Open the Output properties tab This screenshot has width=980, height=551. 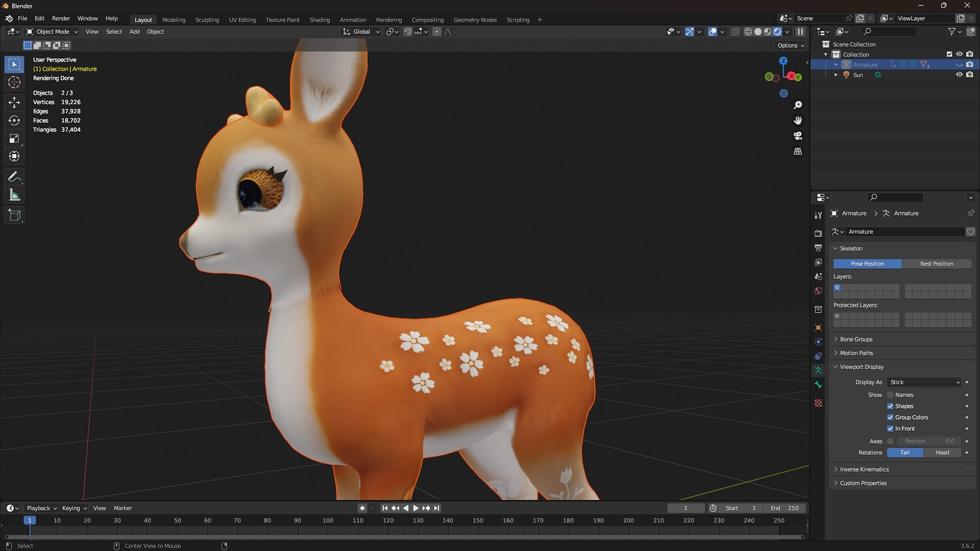[818, 248]
